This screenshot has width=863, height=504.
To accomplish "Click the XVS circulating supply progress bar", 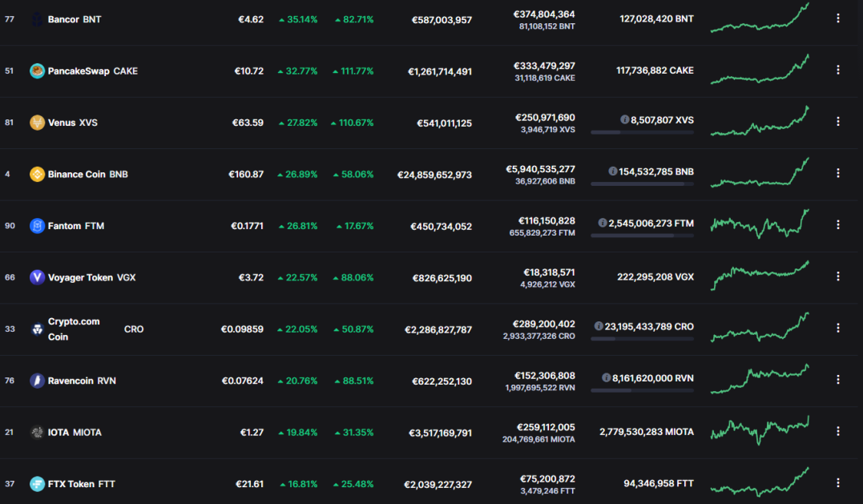I will pos(642,132).
